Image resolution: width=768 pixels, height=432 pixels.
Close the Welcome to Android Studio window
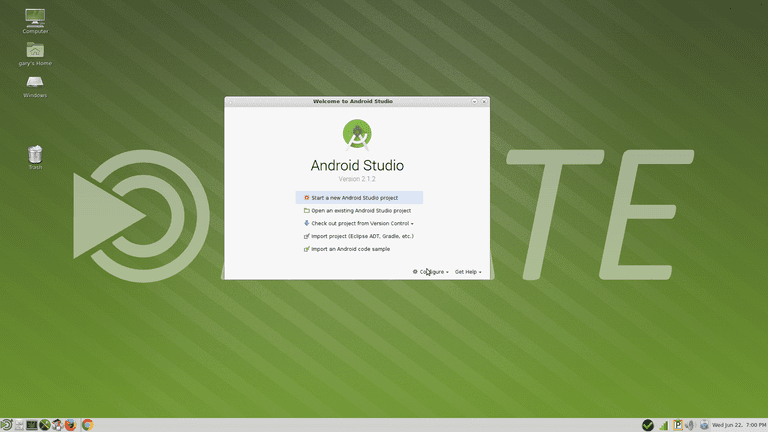(x=484, y=101)
